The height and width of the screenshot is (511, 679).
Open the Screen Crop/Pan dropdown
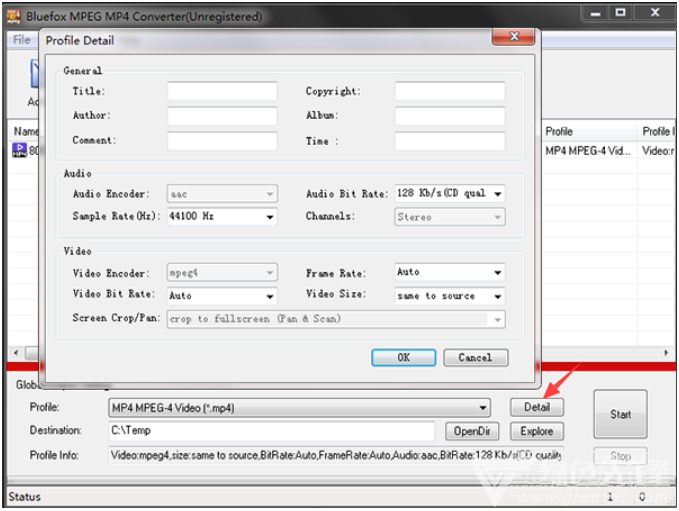coord(336,319)
